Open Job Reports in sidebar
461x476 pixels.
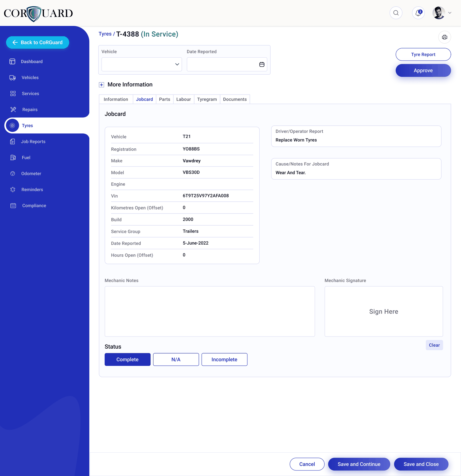pos(33,141)
